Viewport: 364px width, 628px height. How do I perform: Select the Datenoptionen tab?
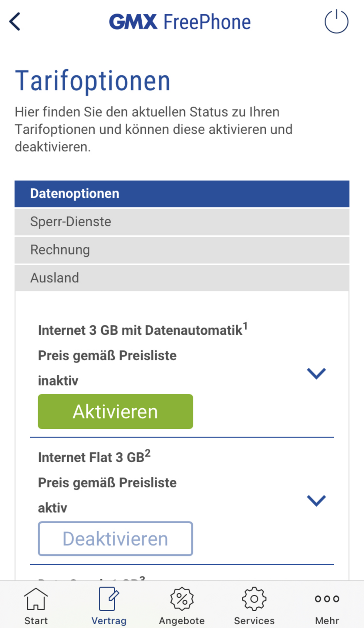point(182,194)
